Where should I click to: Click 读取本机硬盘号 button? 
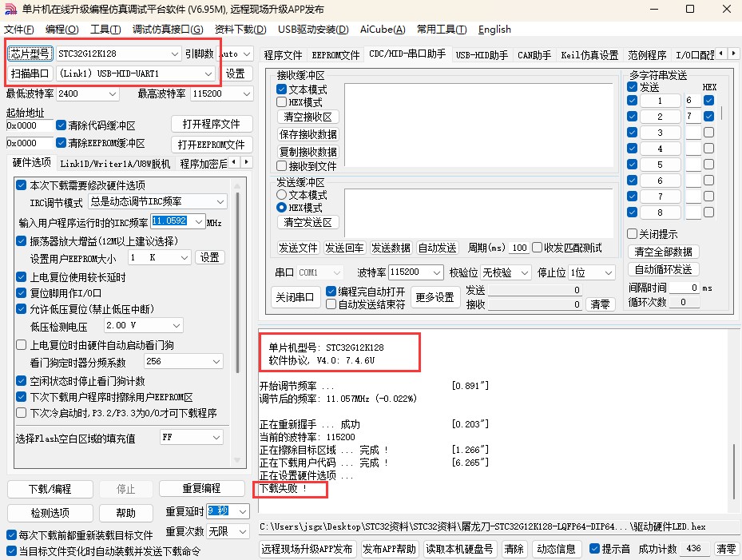tap(459, 549)
